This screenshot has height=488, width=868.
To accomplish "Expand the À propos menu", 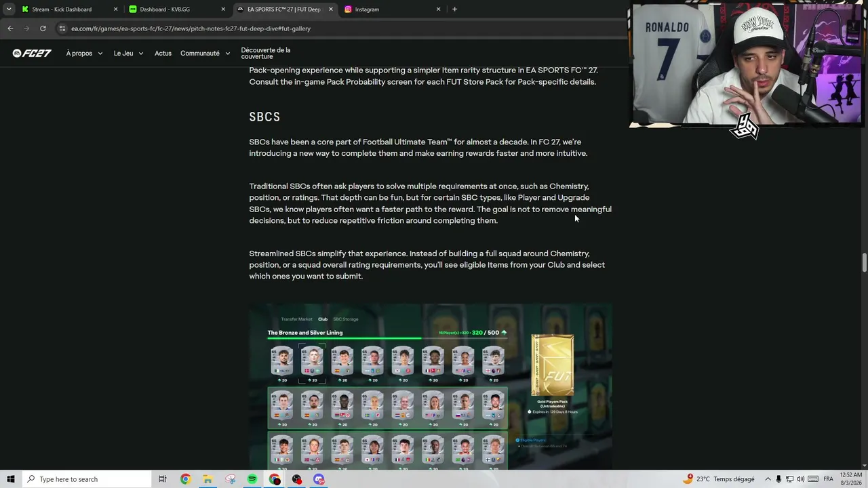I will click(84, 54).
